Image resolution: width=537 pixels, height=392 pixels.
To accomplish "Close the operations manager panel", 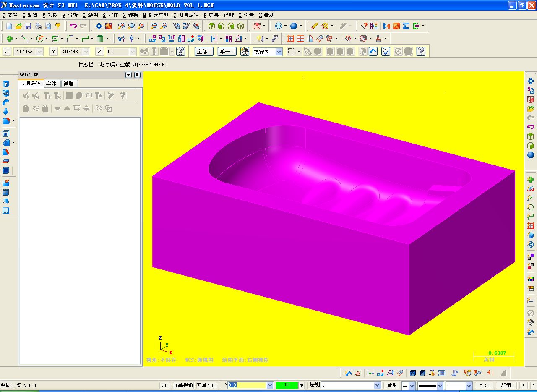I will coord(137,75).
